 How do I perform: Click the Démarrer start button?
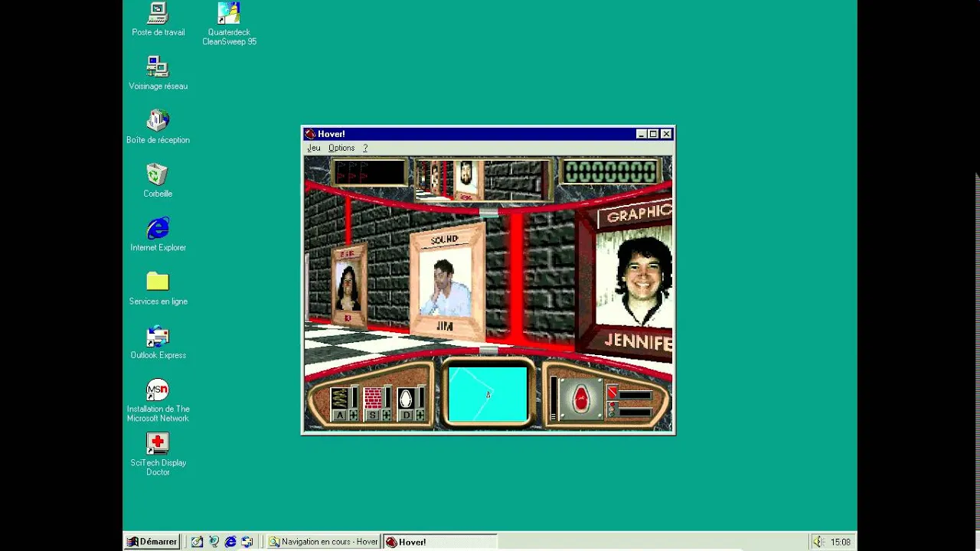152,542
